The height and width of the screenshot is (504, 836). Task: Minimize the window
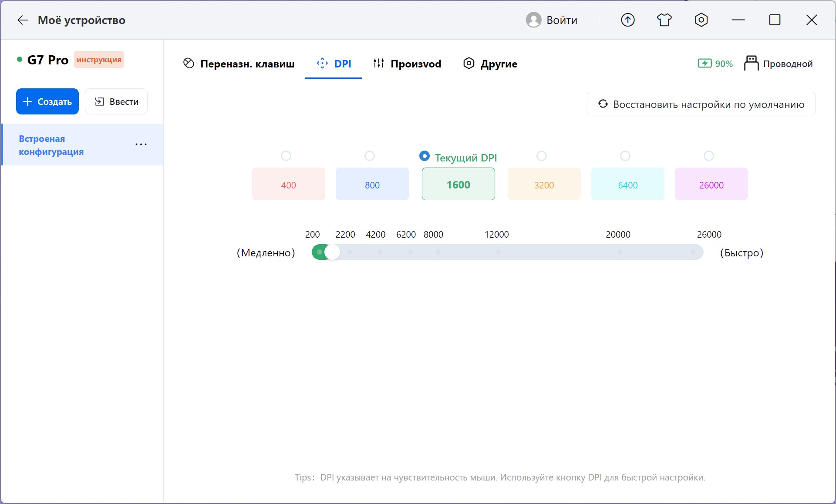click(738, 20)
